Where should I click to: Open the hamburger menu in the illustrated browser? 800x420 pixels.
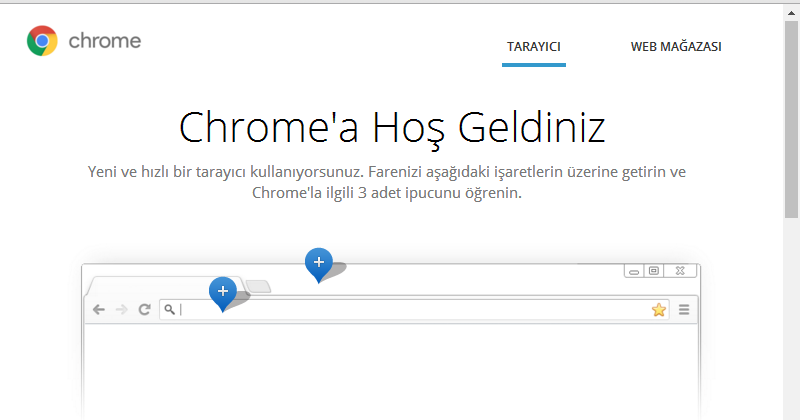point(685,310)
